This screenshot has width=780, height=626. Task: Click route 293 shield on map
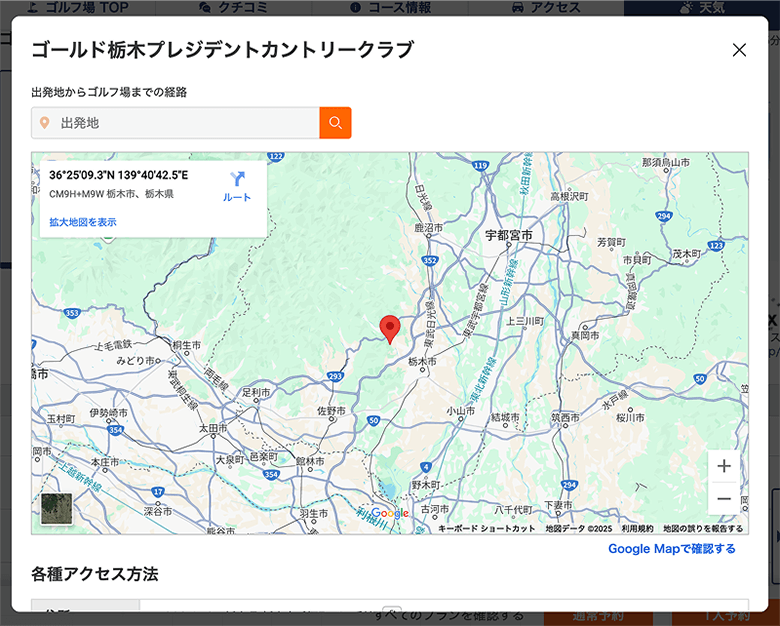click(x=335, y=376)
